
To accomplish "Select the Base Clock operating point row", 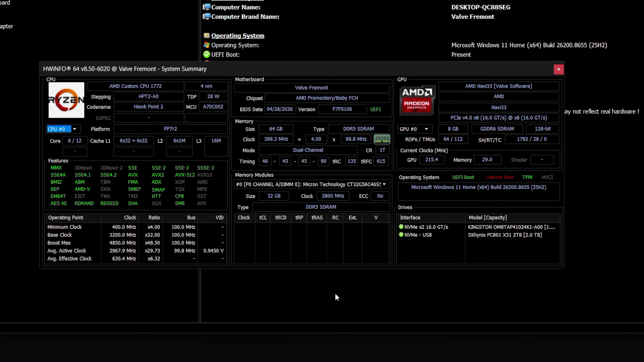I will [136, 235].
